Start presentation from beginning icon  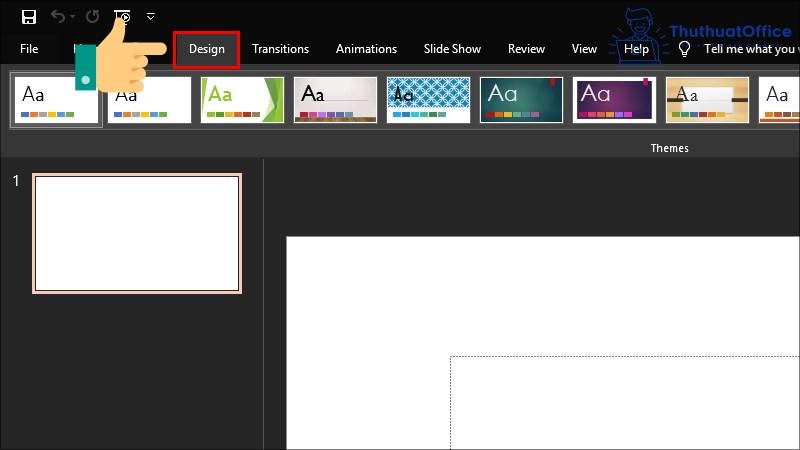coord(122,17)
